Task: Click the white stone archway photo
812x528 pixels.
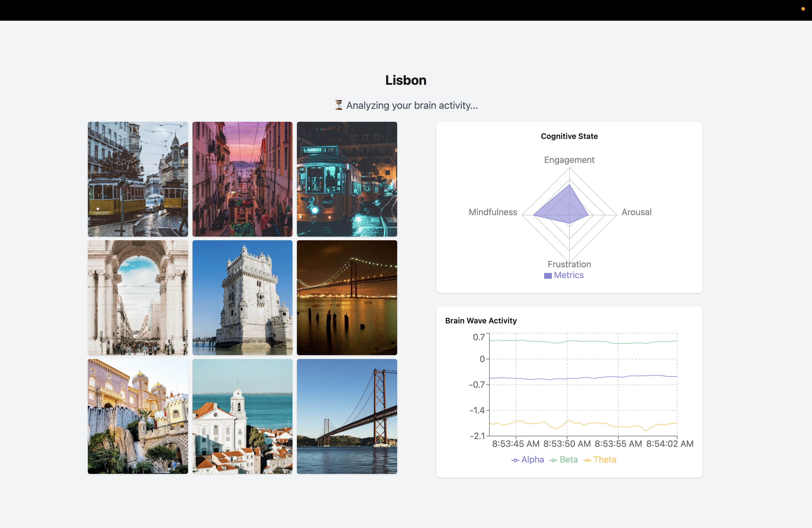Action: point(138,297)
